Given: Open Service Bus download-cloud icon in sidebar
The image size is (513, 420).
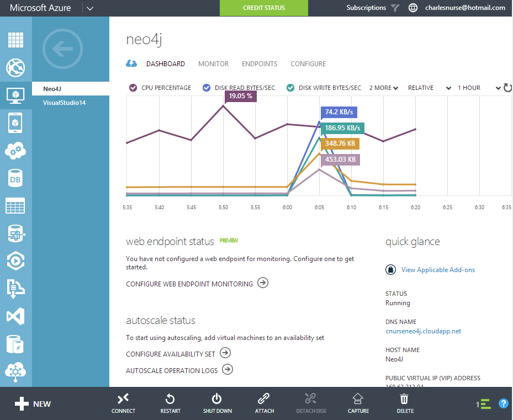Looking at the screenshot, I should click(15, 289).
